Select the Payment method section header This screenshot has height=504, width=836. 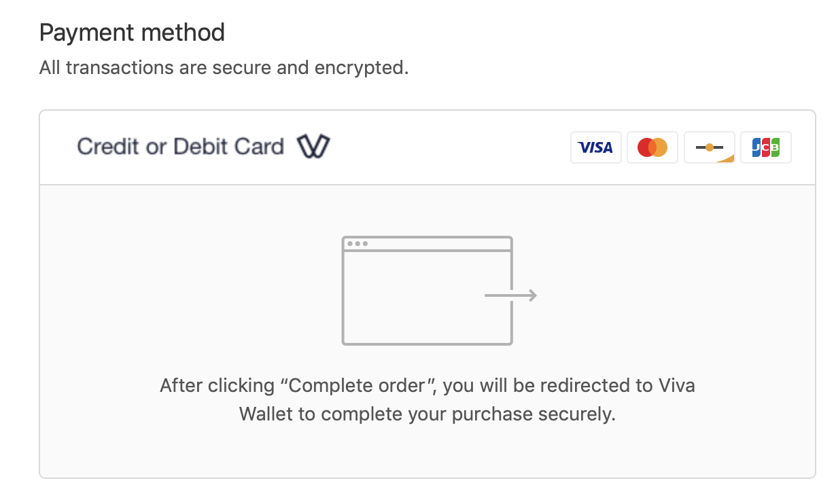coord(132,32)
